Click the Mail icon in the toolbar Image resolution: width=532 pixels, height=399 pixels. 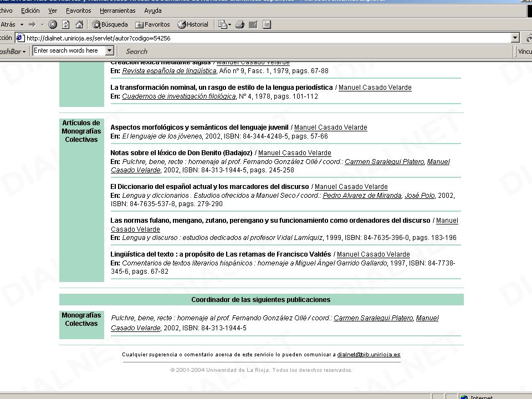point(223,24)
